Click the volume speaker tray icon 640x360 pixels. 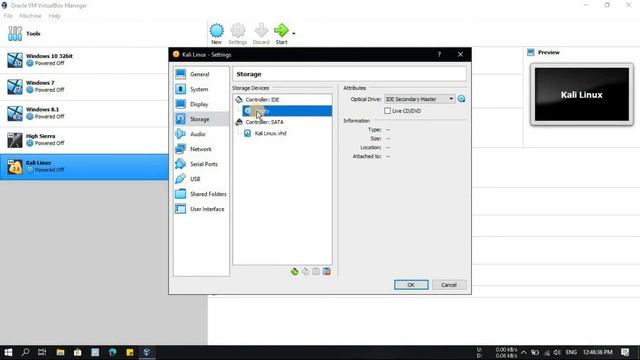coord(557,352)
